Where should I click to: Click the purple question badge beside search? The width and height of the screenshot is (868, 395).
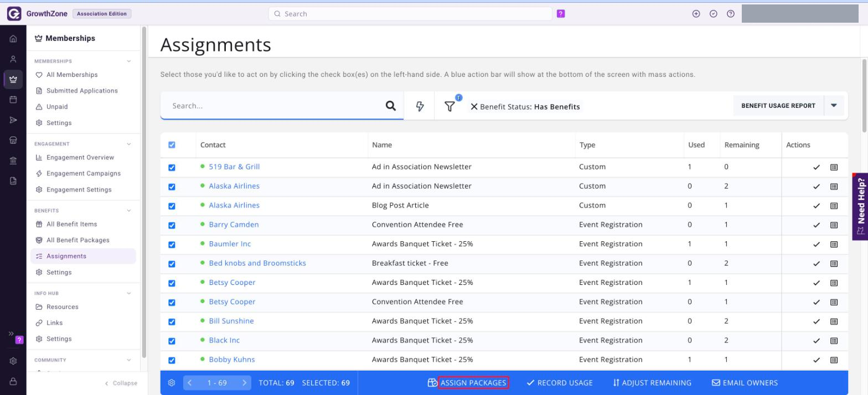[561, 14]
